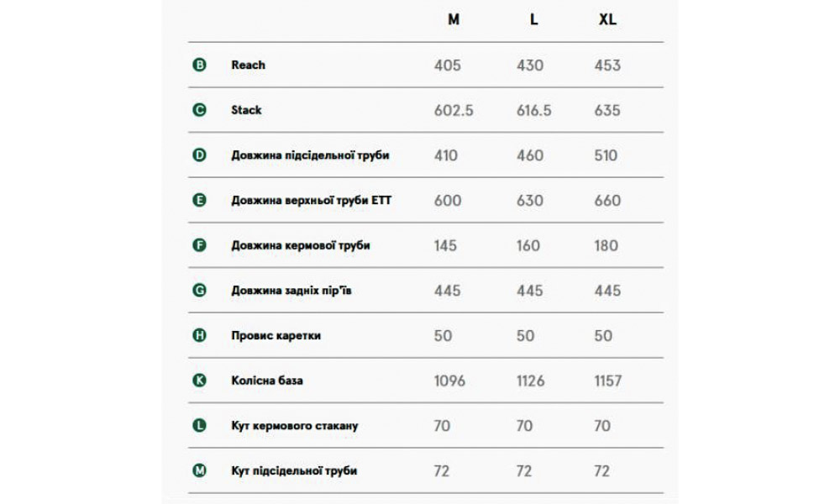Select the XL size column header
Image resolution: width=840 pixels, height=504 pixels.
click(607, 20)
